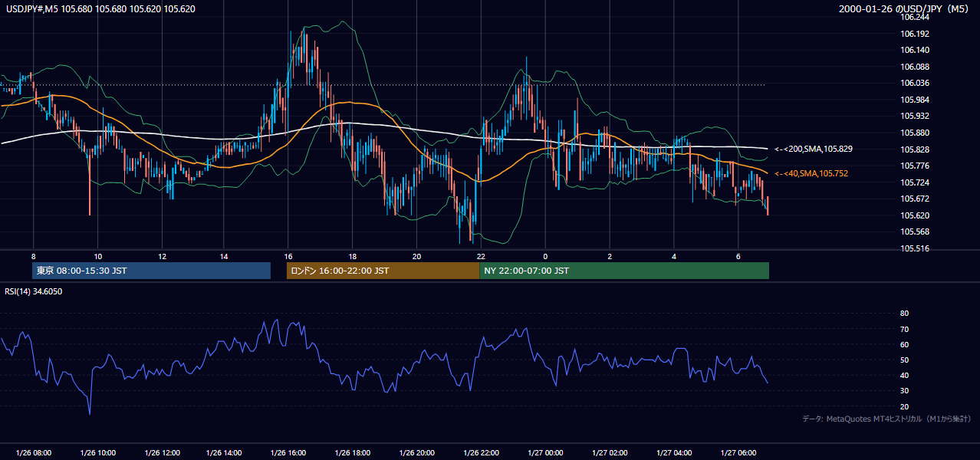Click the 2000-01-26 USD/JPY (M5) title
This screenshot has width=980, height=460.
pyautogui.click(x=905, y=9)
